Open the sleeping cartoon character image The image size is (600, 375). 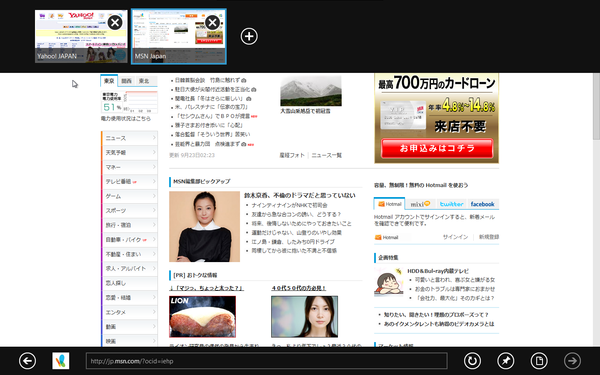click(388, 282)
